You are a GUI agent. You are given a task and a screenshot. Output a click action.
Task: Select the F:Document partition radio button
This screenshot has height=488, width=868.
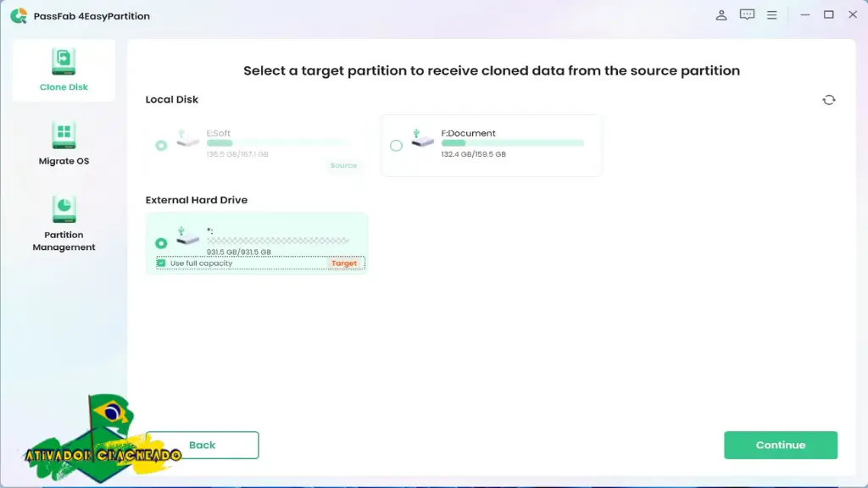coord(396,146)
